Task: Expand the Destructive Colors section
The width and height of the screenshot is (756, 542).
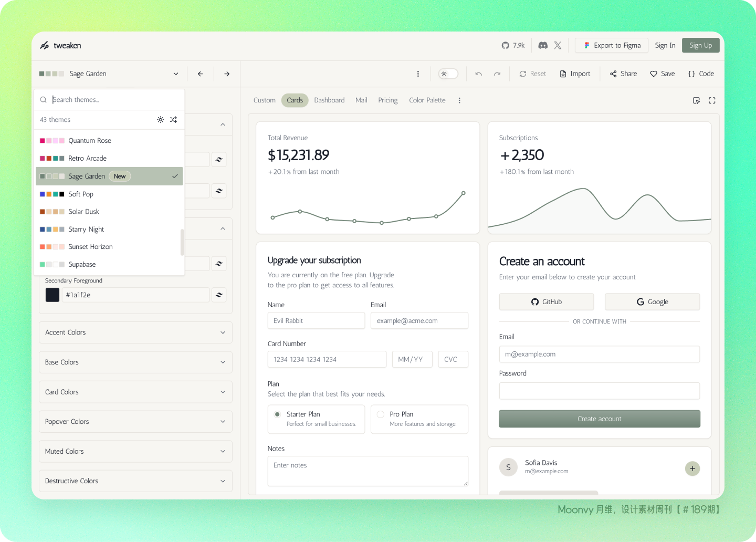Action: 135,481
